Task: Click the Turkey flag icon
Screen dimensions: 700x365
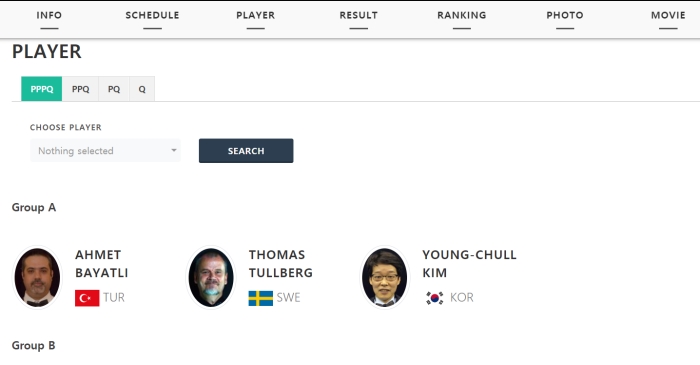Action: click(87, 298)
